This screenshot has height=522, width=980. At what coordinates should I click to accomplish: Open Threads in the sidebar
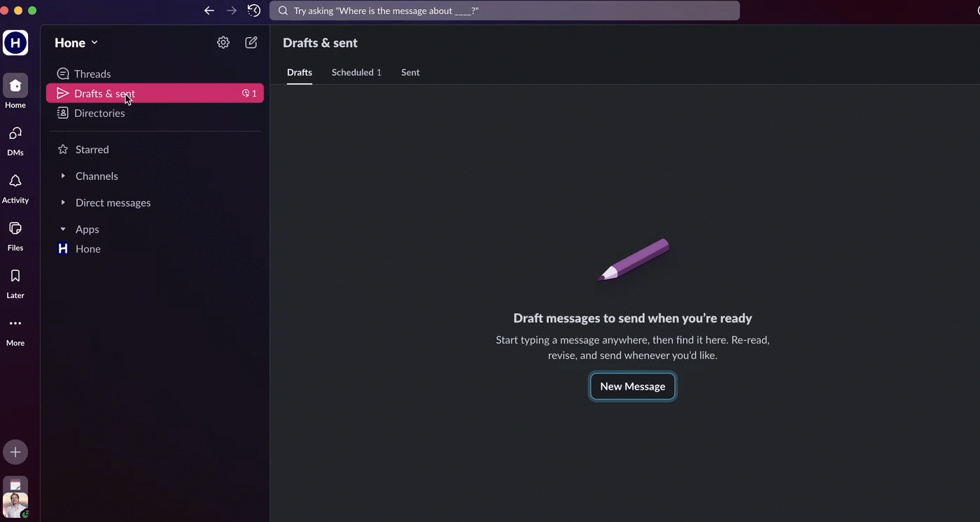92,74
